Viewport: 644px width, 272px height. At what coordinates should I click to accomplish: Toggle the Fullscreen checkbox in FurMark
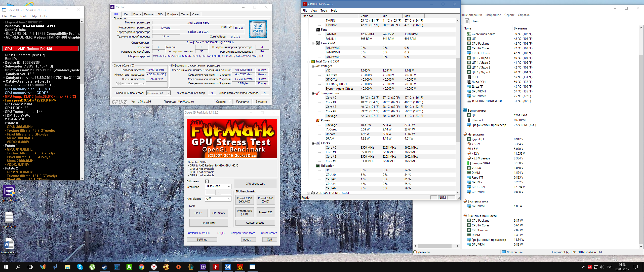tap(207, 181)
